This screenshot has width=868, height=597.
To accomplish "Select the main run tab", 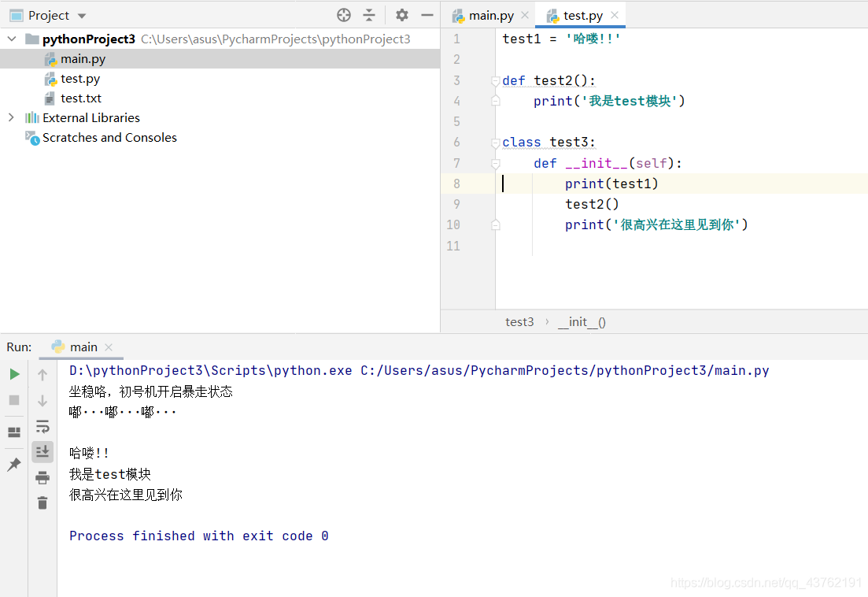I will [83, 347].
